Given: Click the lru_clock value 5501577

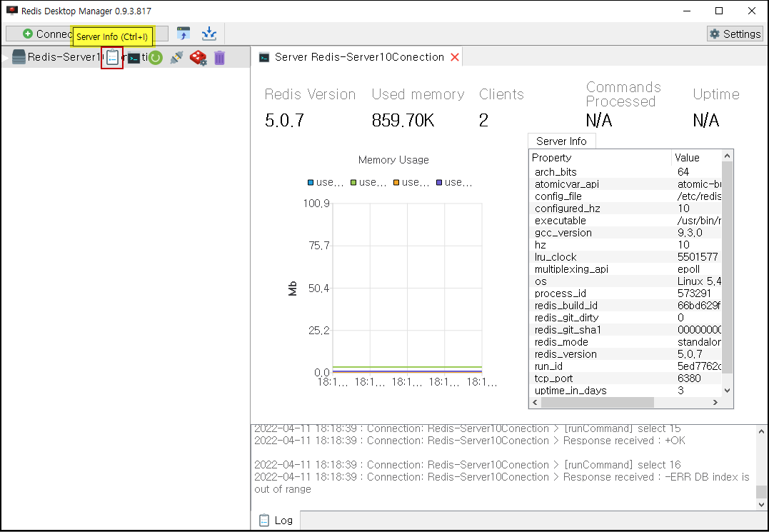Looking at the screenshot, I should 698,257.
